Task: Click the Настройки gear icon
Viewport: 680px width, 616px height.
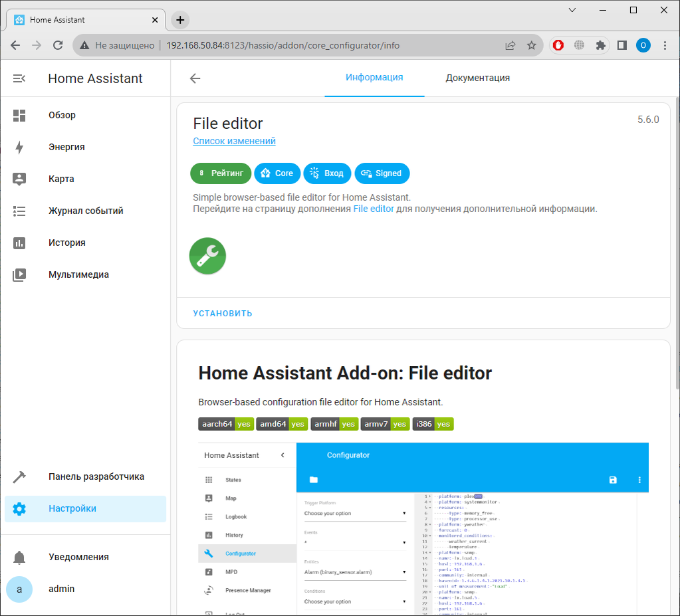Action: click(19, 508)
